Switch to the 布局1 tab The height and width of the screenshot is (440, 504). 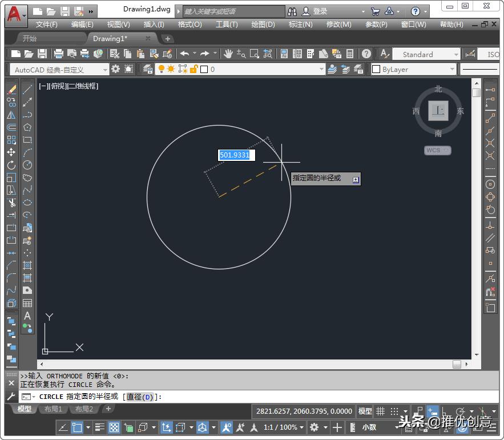point(53,409)
